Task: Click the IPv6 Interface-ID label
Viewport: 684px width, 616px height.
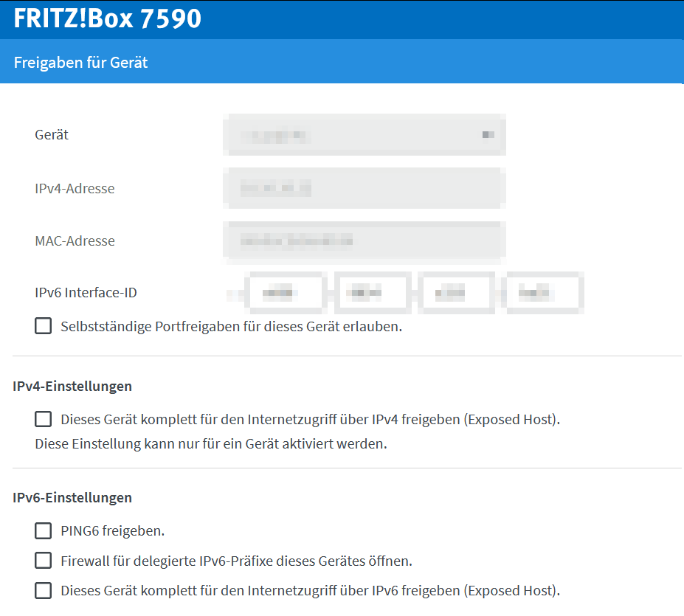Action: pos(86,293)
